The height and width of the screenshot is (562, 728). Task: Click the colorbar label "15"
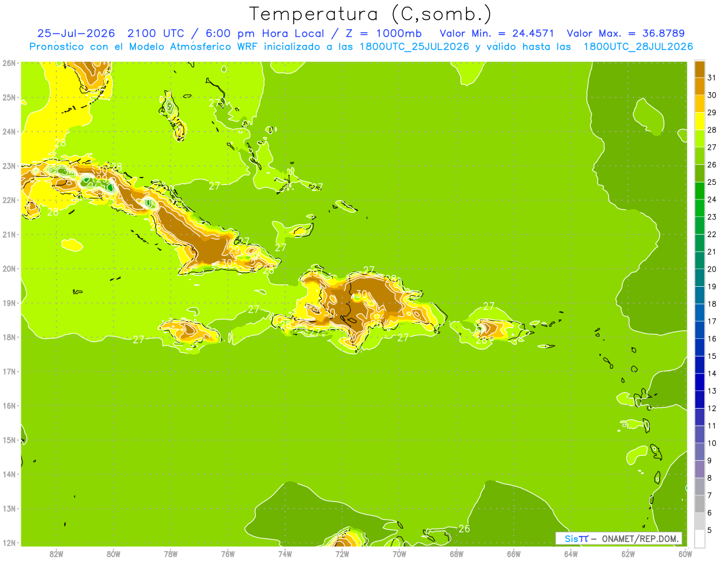(712, 356)
